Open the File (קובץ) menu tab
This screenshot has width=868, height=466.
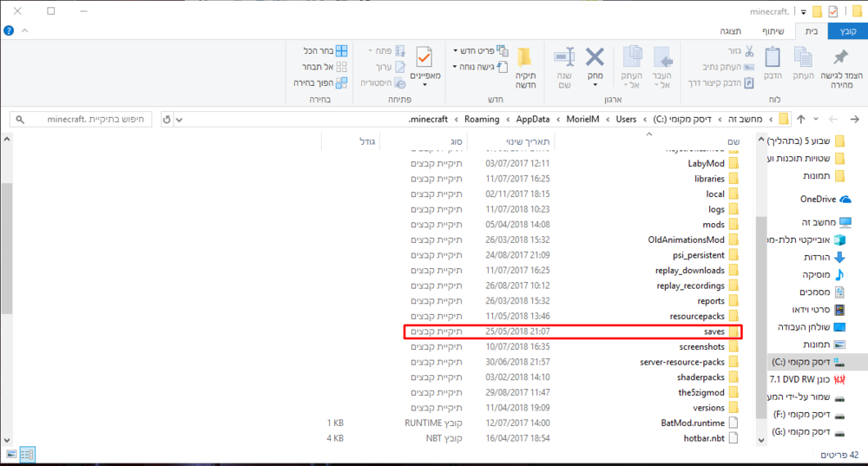click(x=846, y=31)
